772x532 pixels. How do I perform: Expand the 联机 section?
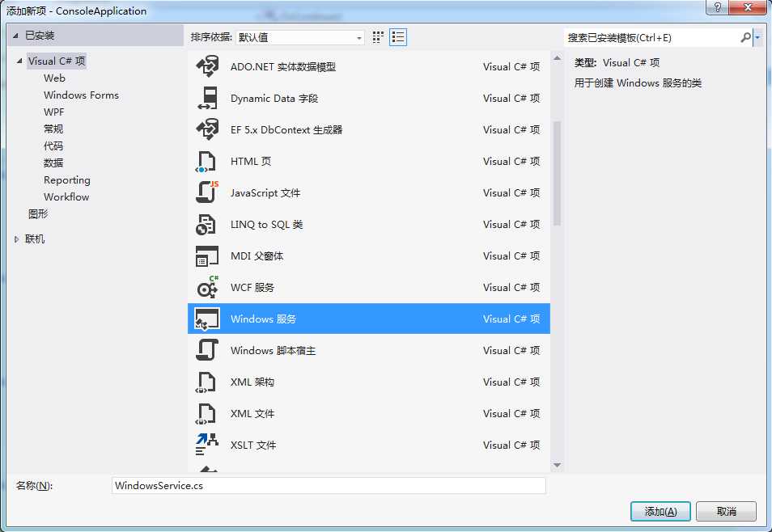pos(16,239)
